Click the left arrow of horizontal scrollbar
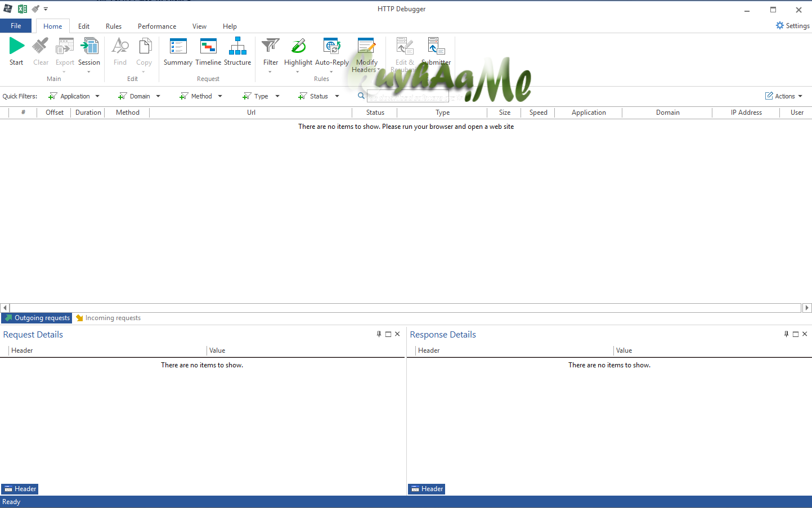The width and height of the screenshot is (812, 508). (5, 308)
